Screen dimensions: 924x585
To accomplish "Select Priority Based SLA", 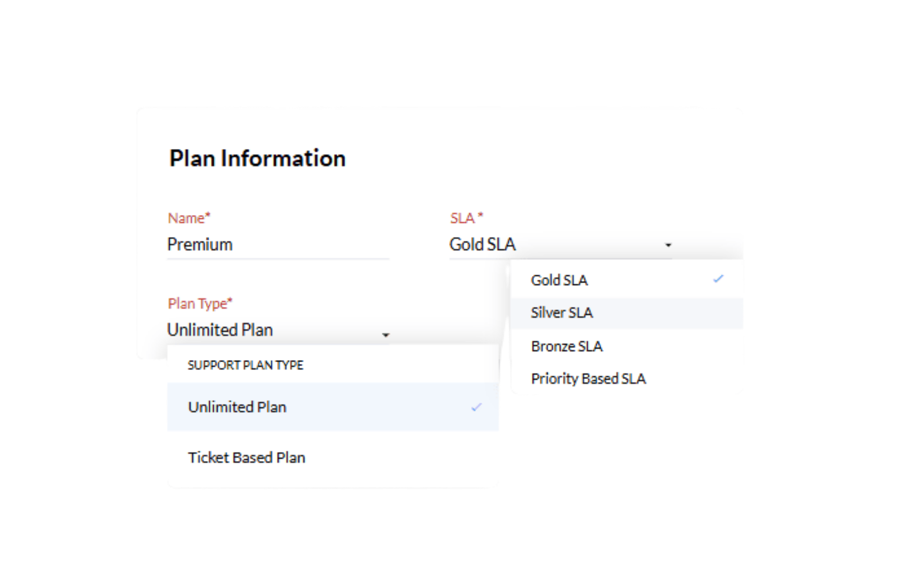I will click(588, 379).
